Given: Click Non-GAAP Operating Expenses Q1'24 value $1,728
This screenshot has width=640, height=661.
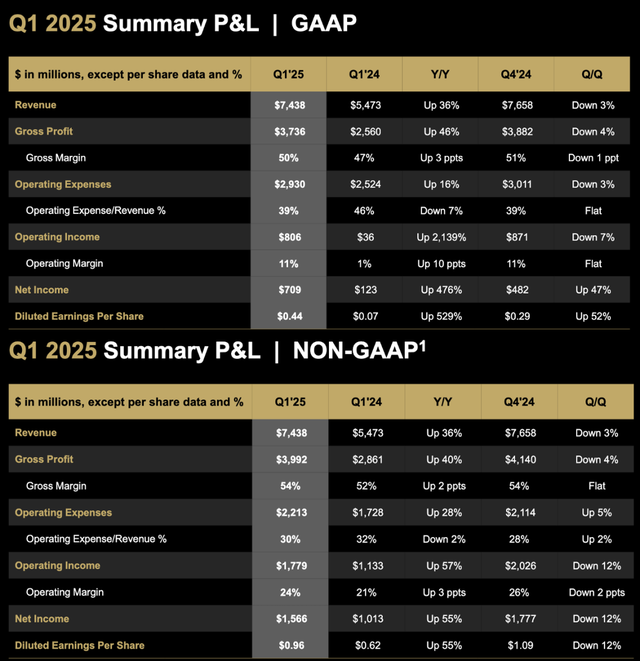Looking at the screenshot, I should 364,513.
